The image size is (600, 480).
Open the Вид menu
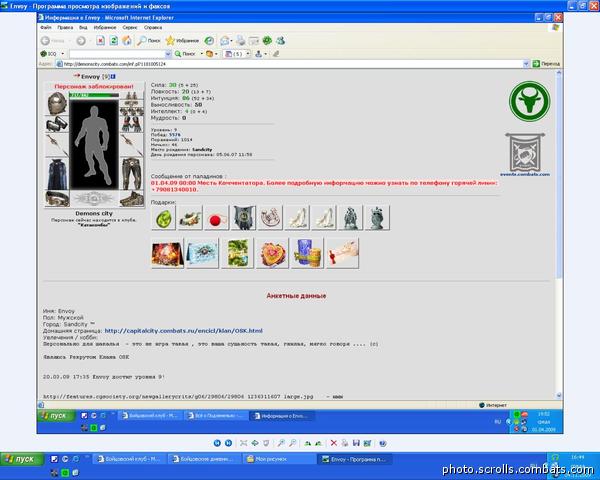click(x=83, y=28)
